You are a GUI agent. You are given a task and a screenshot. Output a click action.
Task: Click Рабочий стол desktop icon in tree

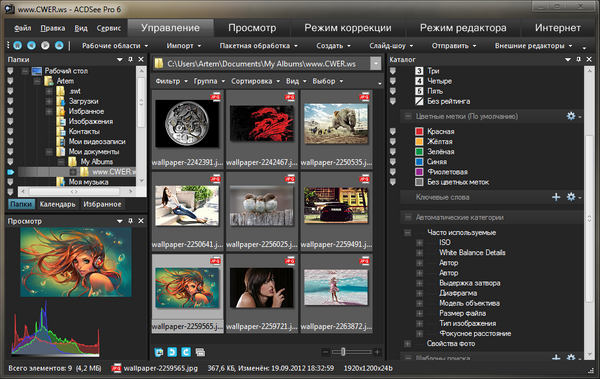pos(37,71)
